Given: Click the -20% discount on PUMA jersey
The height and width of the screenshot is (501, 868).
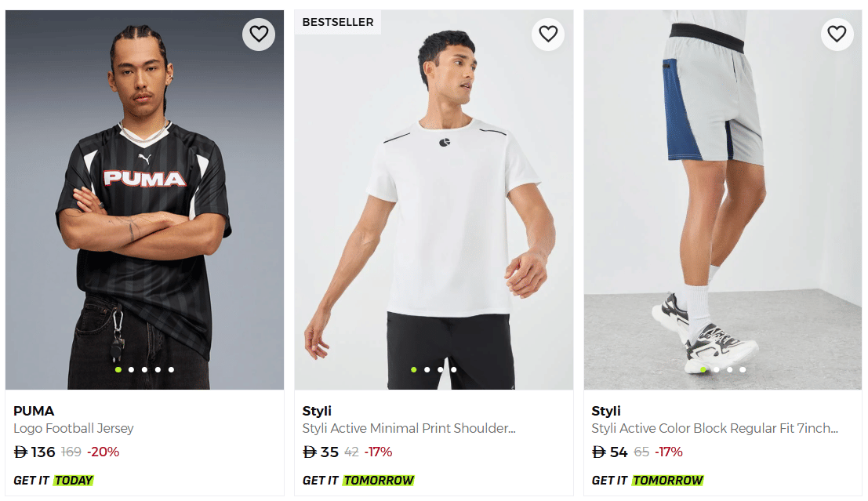Looking at the screenshot, I should click(103, 452).
